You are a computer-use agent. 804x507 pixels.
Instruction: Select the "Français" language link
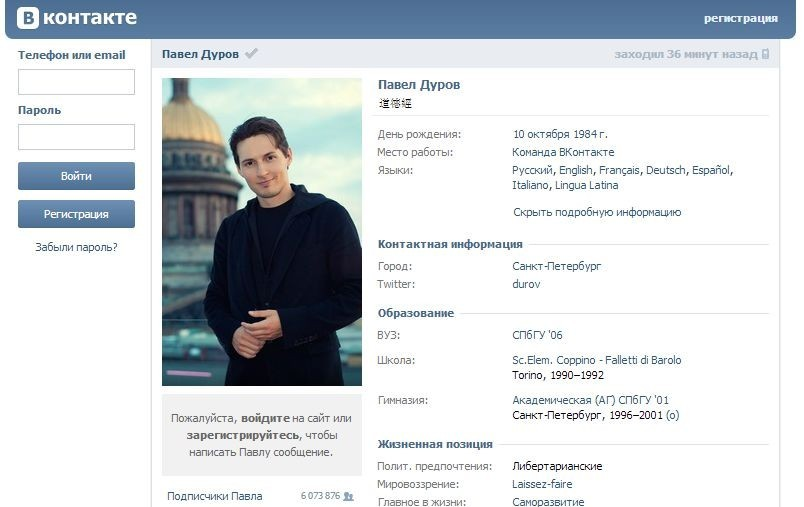[619, 170]
